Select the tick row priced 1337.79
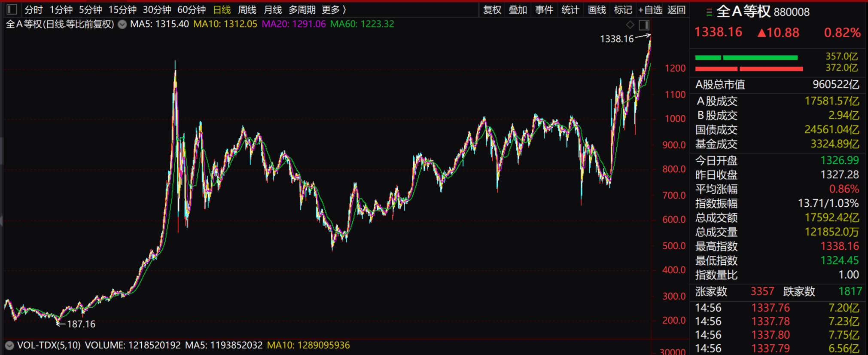Image resolution: width=868 pixels, height=355 pixels. (777, 348)
